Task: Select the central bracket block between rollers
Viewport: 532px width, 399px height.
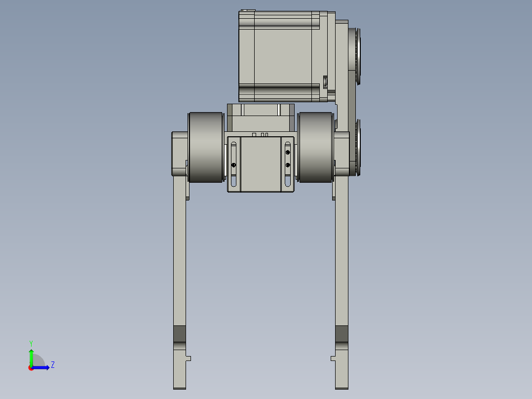Action: point(261,164)
